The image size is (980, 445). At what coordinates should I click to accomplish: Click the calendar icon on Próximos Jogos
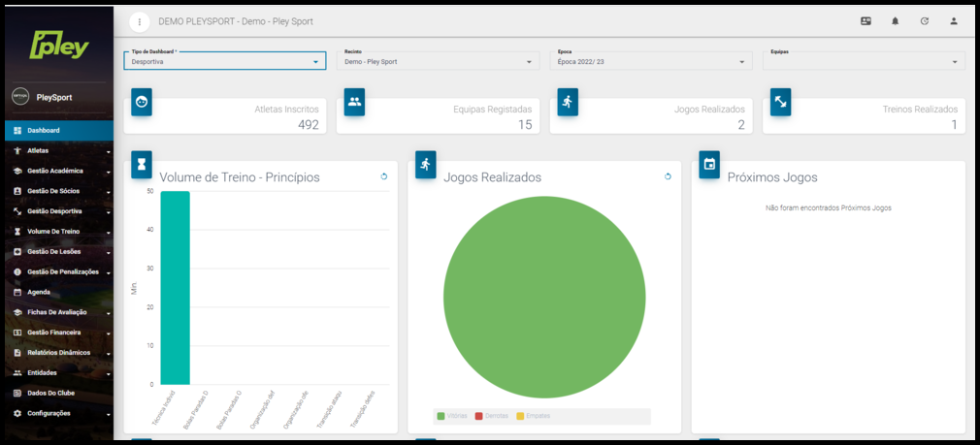(709, 164)
